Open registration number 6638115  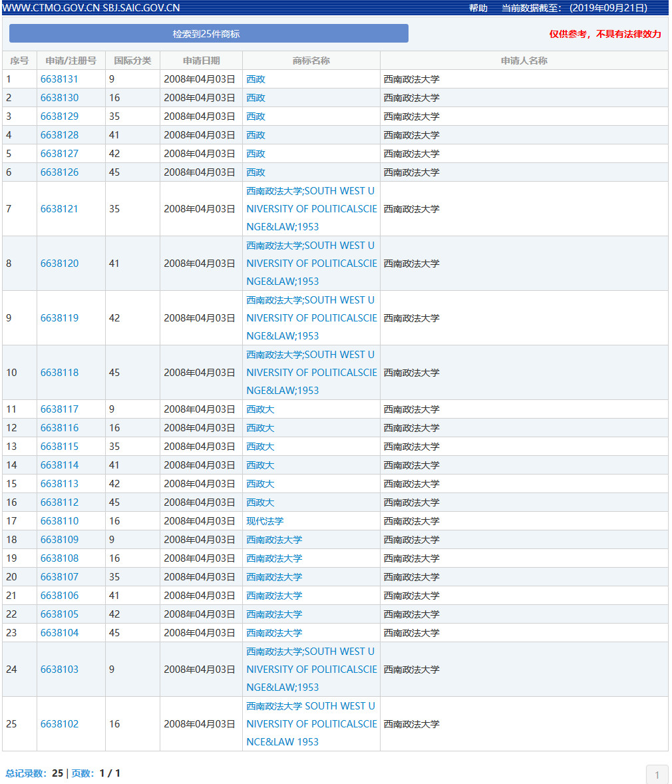click(59, 446)
